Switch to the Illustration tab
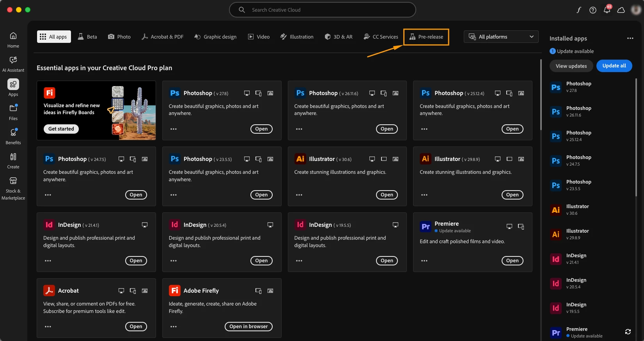644x341 pixels. tap(297, 37)
